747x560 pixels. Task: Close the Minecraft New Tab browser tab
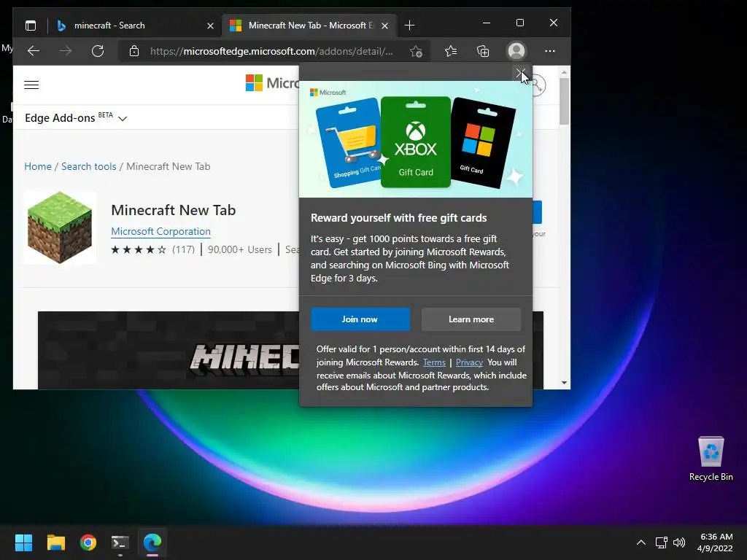(x=384, y=26)
